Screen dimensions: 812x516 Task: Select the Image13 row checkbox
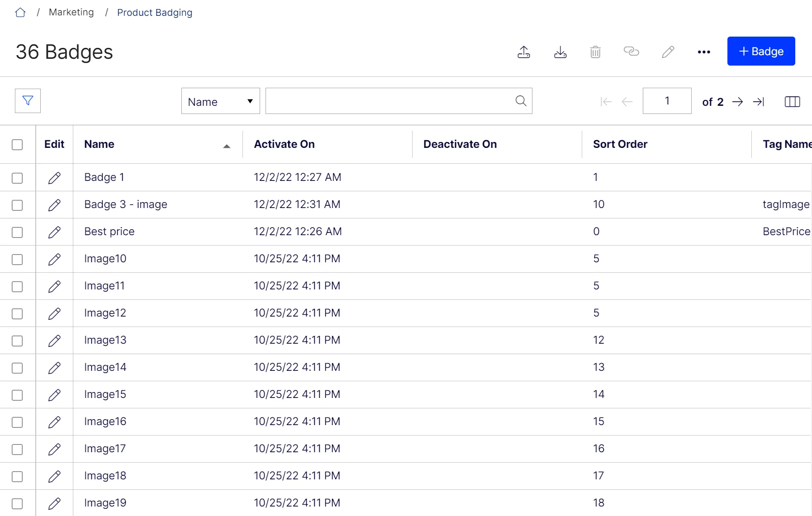point(17,341)
